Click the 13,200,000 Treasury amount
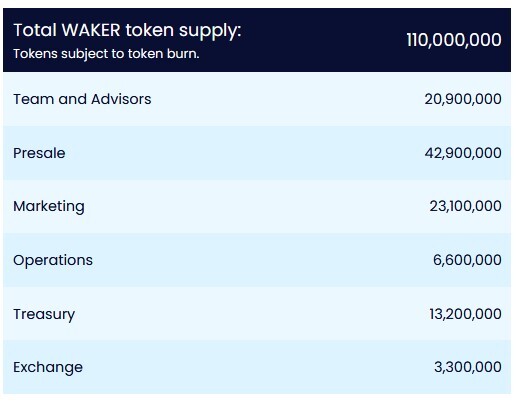The width and height of the screenshot is (521, 403). coord(465,314)
